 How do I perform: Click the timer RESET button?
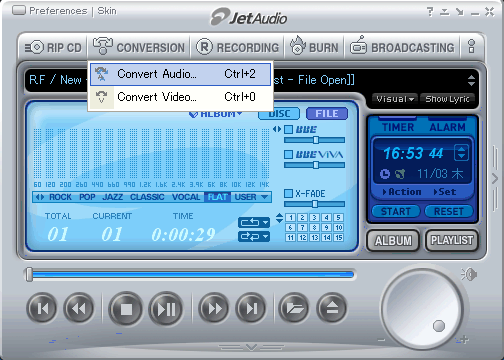[449, 211]
